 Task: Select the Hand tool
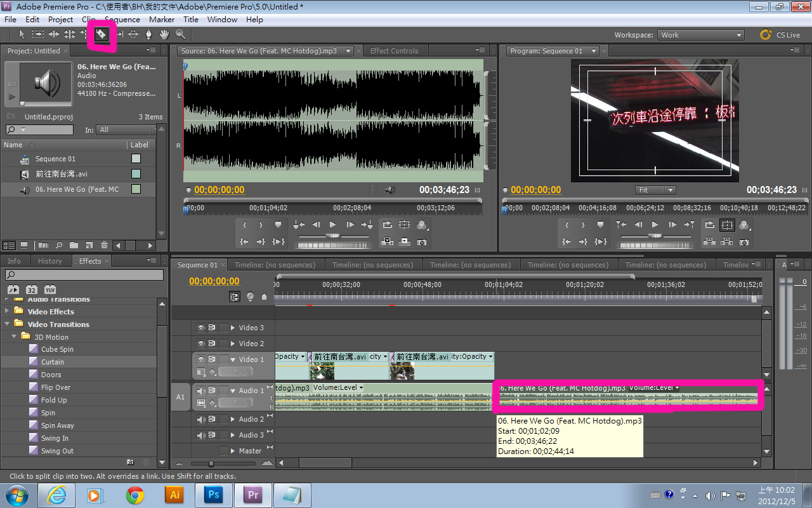point(164,34)
